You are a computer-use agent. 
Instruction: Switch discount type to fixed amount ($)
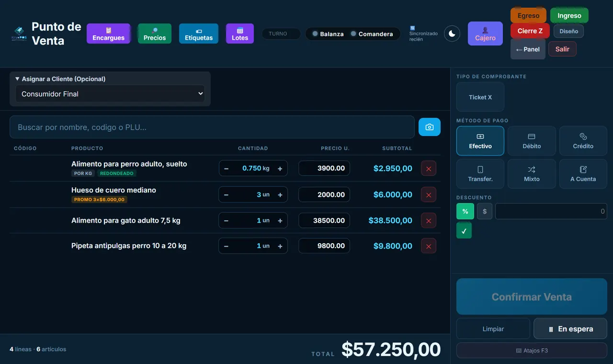click(485, 211)
